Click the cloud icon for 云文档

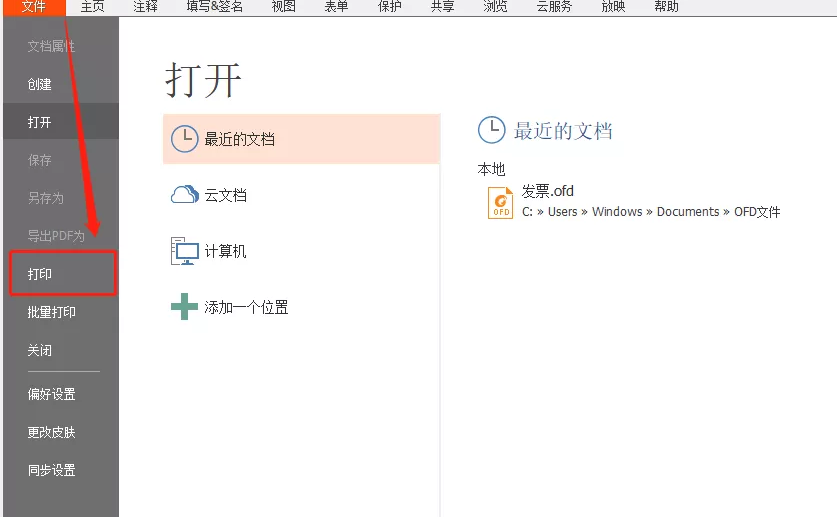coord(184,195)
